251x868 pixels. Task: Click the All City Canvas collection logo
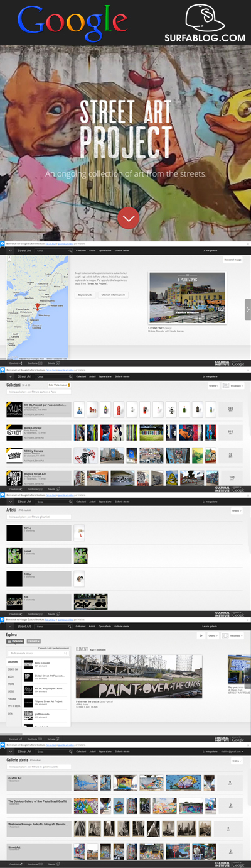[x=14, y=455]
